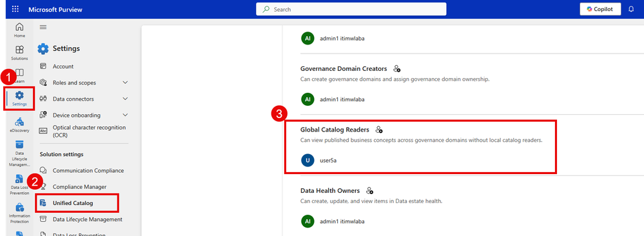This screenshot has height=236, width=644.
Task: Open the app launcher waffle icon
Action: (x=15, y=9)
